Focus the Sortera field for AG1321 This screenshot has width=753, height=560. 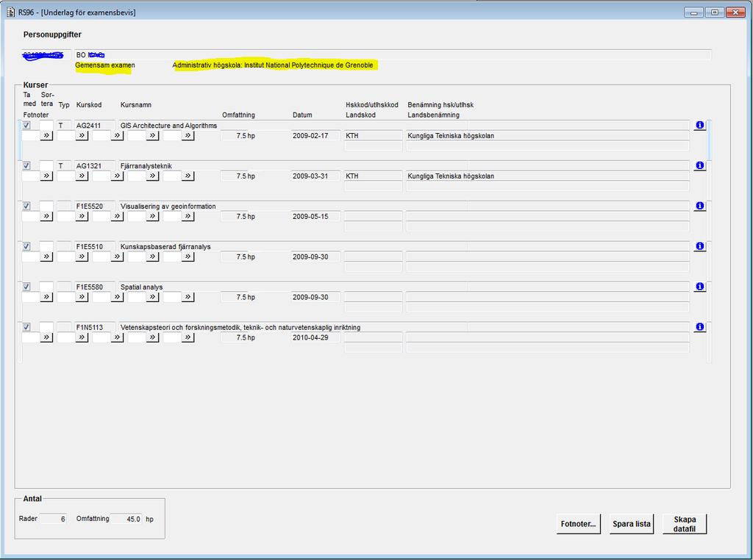pyautogui.click(x=46, y=165)
